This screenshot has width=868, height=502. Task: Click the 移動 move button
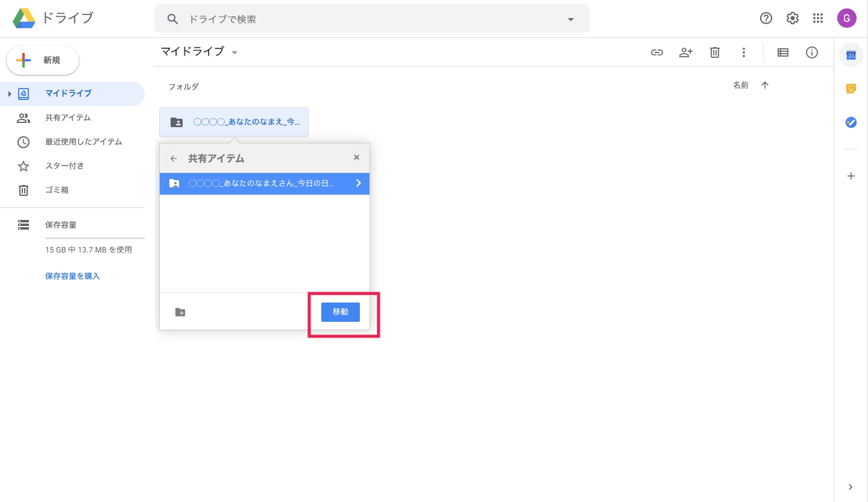341,312
